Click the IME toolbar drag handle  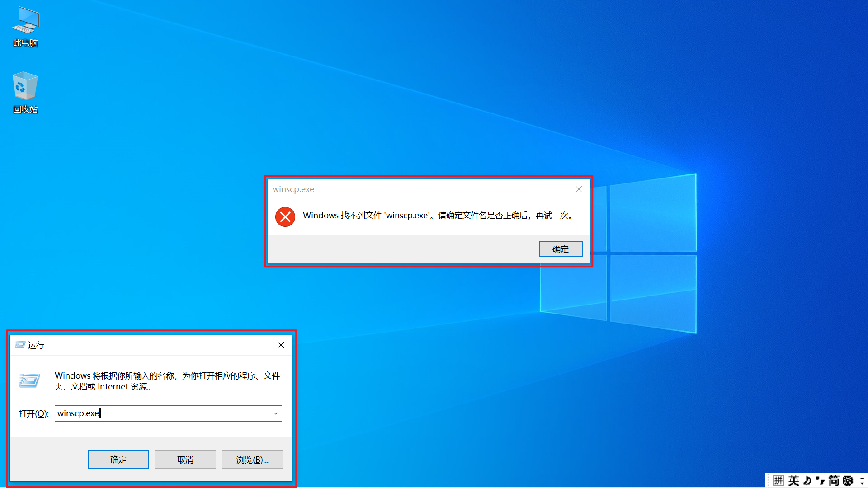(769, 480)
